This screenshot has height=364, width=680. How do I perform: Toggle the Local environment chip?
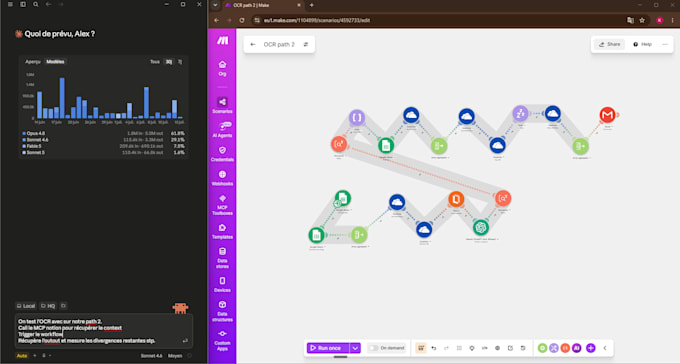pos(26,306)
